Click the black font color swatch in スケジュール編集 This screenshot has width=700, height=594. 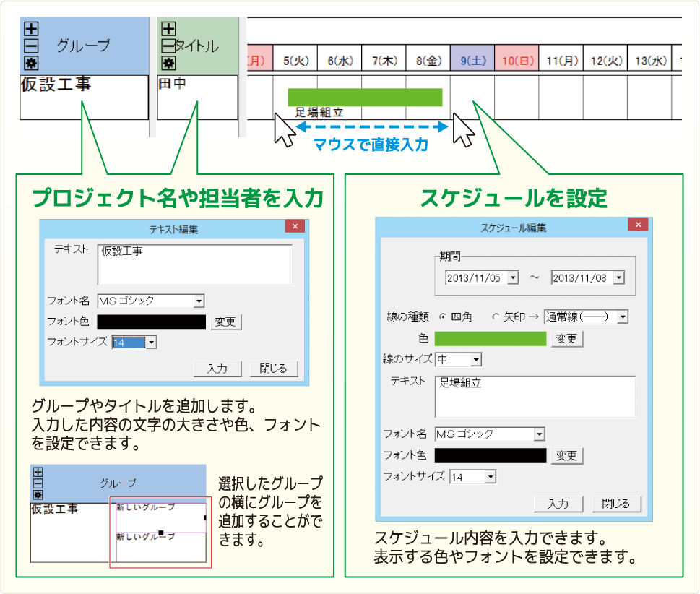pyautogui.click(x=491, y=456)
